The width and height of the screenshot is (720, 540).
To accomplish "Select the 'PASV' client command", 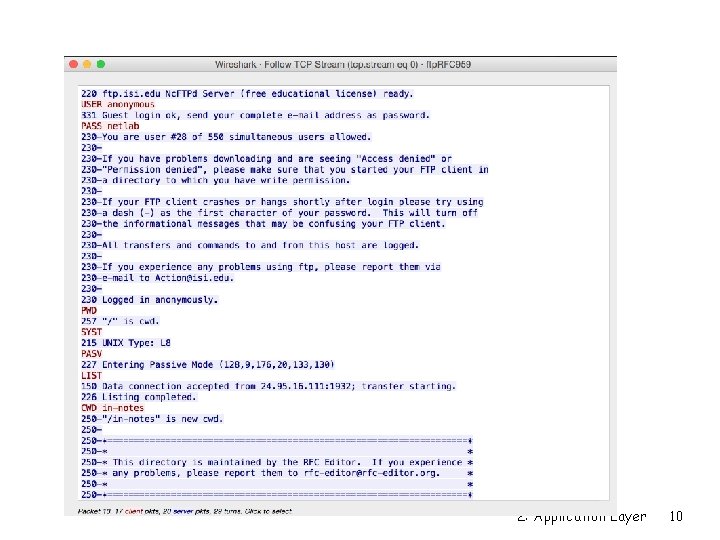I will pyautogui.click(x=91, y=354).
